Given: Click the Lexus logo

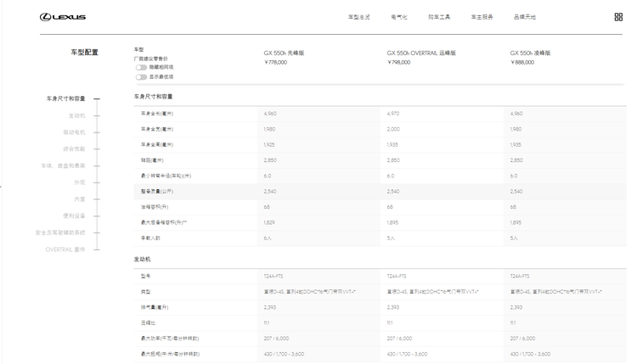Looking at the screenshot, I should click(63, 17).
